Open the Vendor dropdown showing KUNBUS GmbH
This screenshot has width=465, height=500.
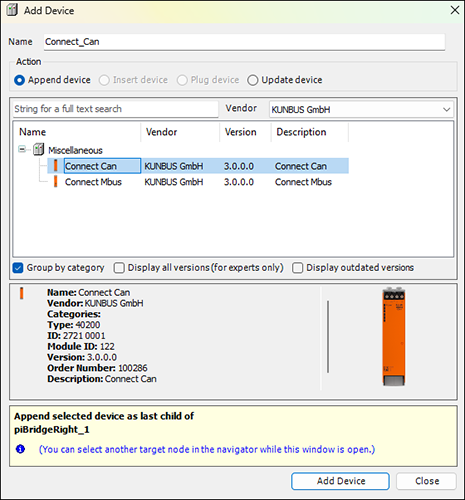point(361,109)
